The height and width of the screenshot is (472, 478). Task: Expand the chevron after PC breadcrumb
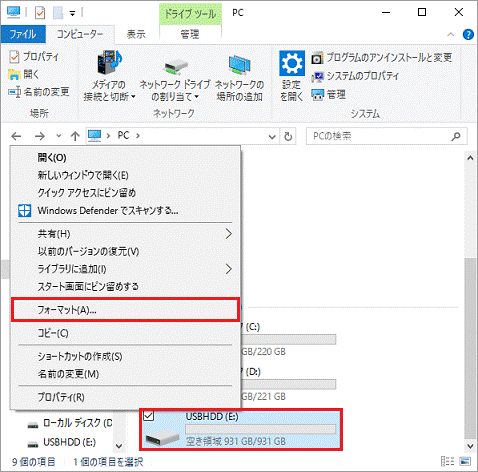point(138,136)
